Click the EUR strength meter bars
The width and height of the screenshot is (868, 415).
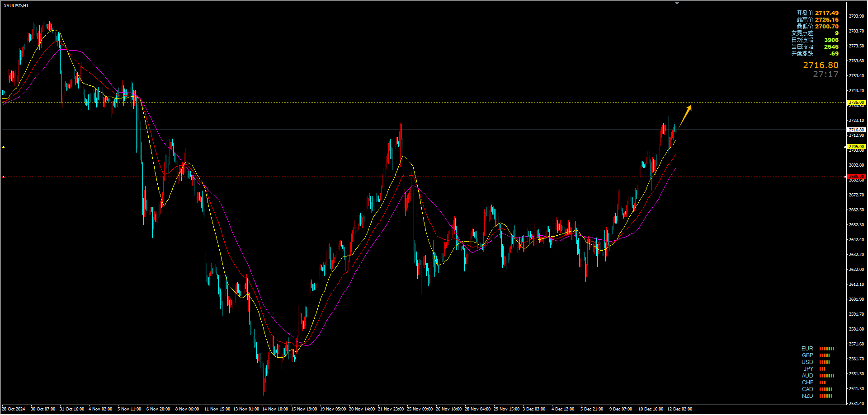(x=827, y=349)
